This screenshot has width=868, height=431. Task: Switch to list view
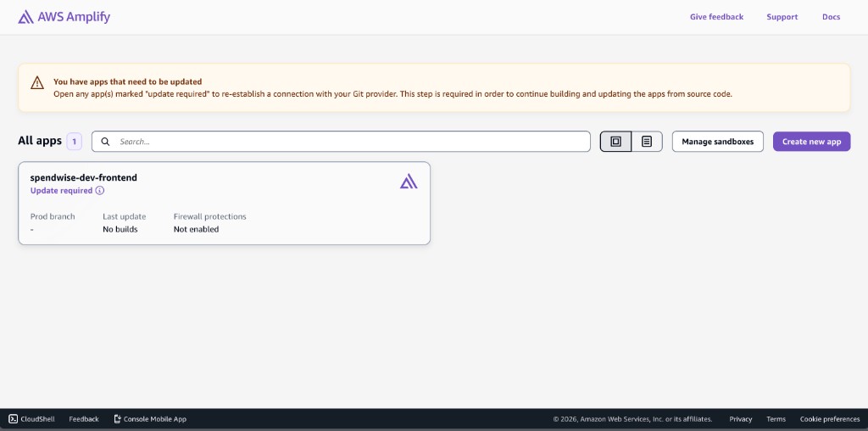tap(647, 142)
